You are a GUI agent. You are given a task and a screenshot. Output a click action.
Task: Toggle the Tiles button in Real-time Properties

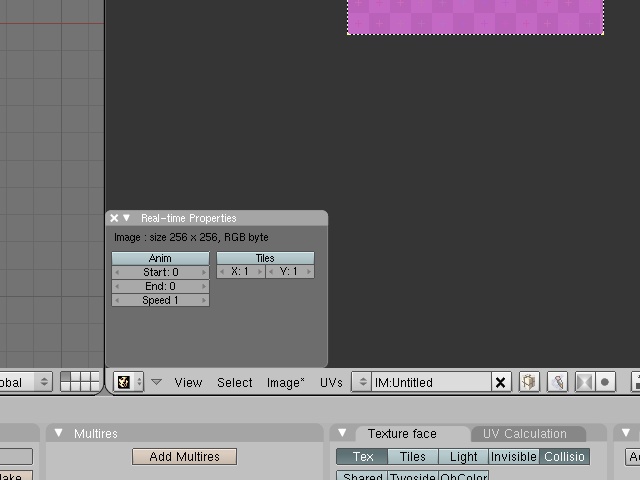(x=265, y=258)
